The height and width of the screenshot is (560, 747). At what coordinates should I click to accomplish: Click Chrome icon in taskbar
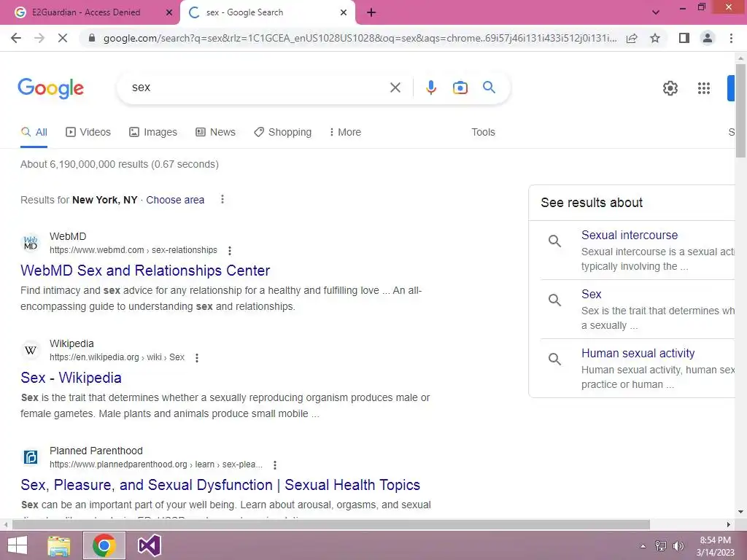[x=104, y=545]
